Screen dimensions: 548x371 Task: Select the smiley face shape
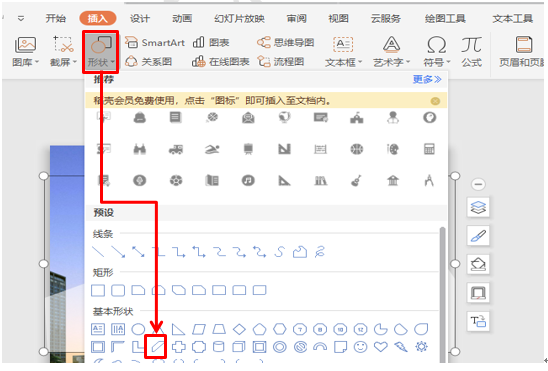360,347
